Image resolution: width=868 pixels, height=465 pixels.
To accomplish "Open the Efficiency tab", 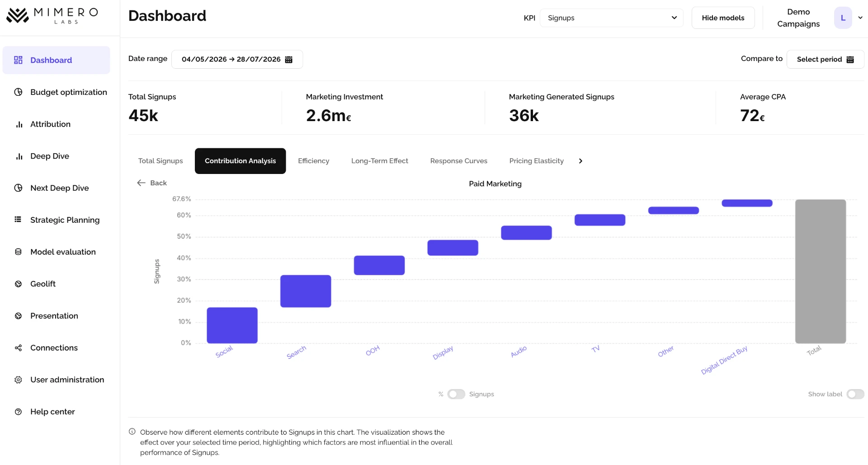I will click(x=313, y=161).
